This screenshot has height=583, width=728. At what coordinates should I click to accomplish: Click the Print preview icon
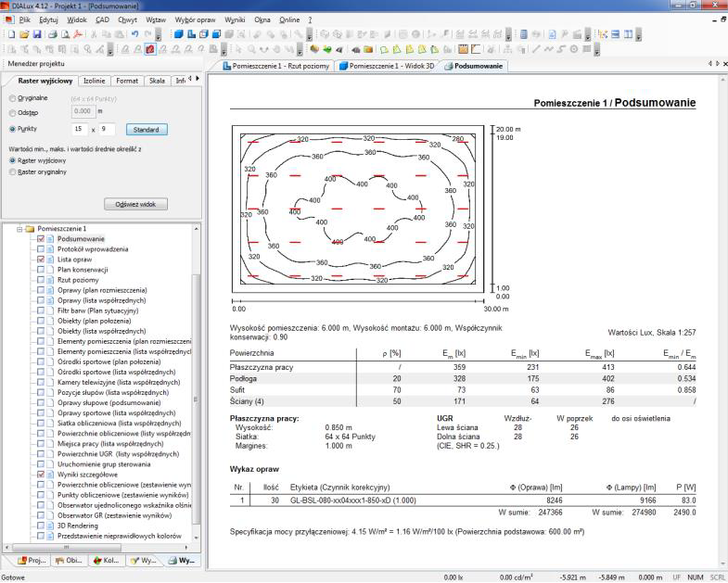(x=66, y=34)
